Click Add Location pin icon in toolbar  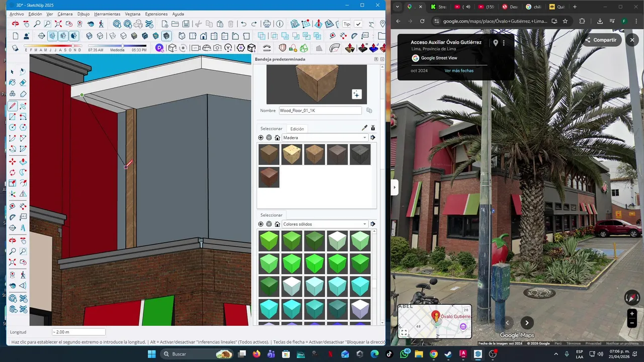(x=383, y=24)
